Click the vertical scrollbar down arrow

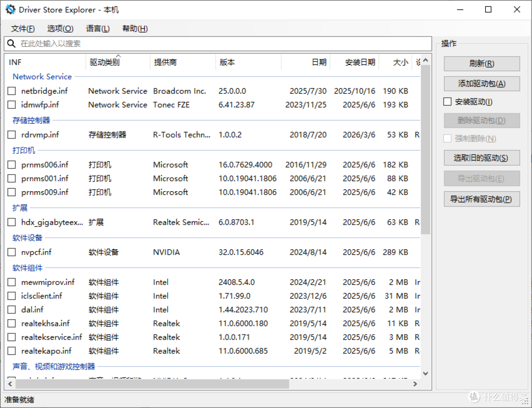426,374
